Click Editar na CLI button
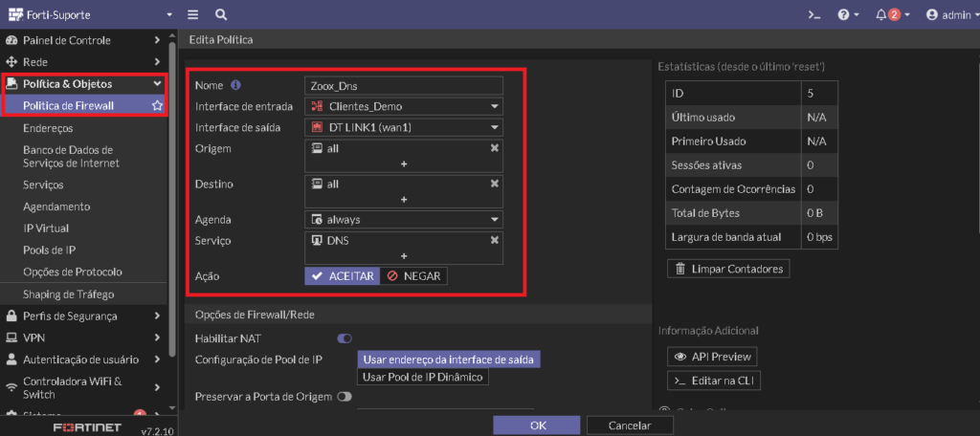 (714, 381)
